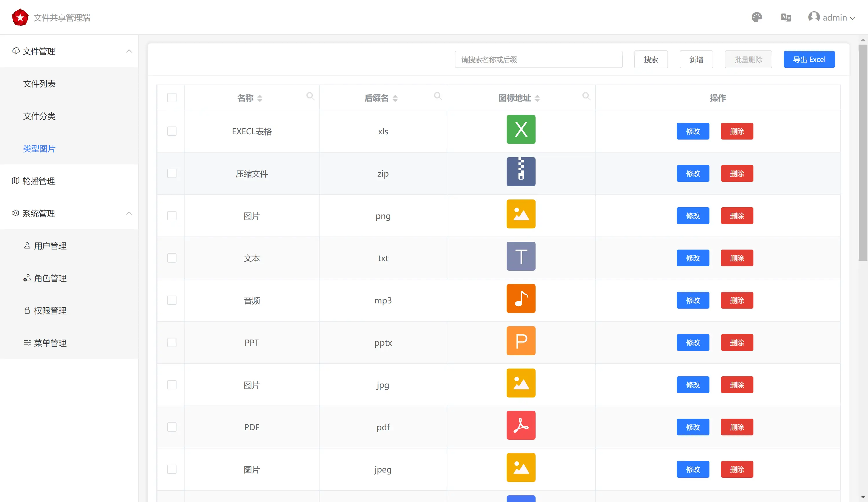Sort by 图标地址 column arrows
Screen dimensions: 868x502
click(537, 98)
